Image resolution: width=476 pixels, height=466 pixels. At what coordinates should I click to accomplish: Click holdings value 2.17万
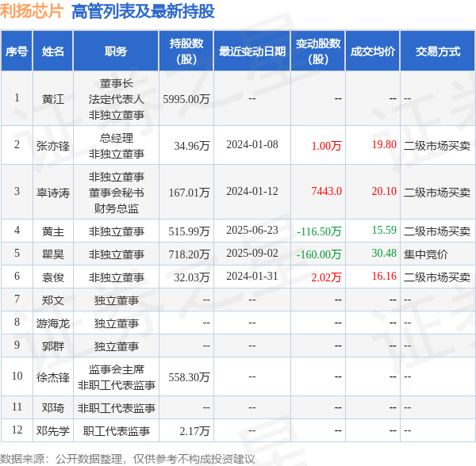194,431
